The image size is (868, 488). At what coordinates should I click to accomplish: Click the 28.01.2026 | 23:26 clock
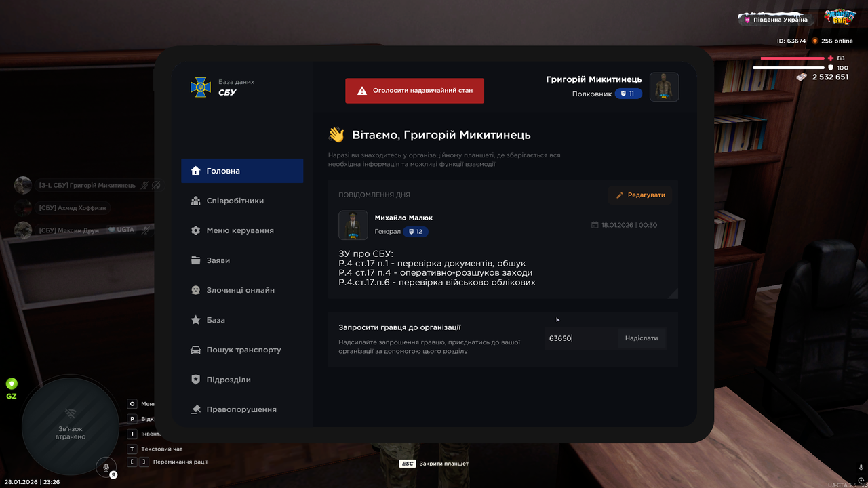[x=32, y=482]
